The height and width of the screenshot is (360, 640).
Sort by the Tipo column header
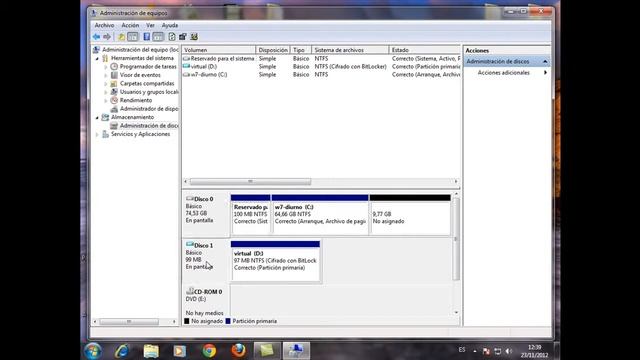pyautogui.click(x=301, y=50)
